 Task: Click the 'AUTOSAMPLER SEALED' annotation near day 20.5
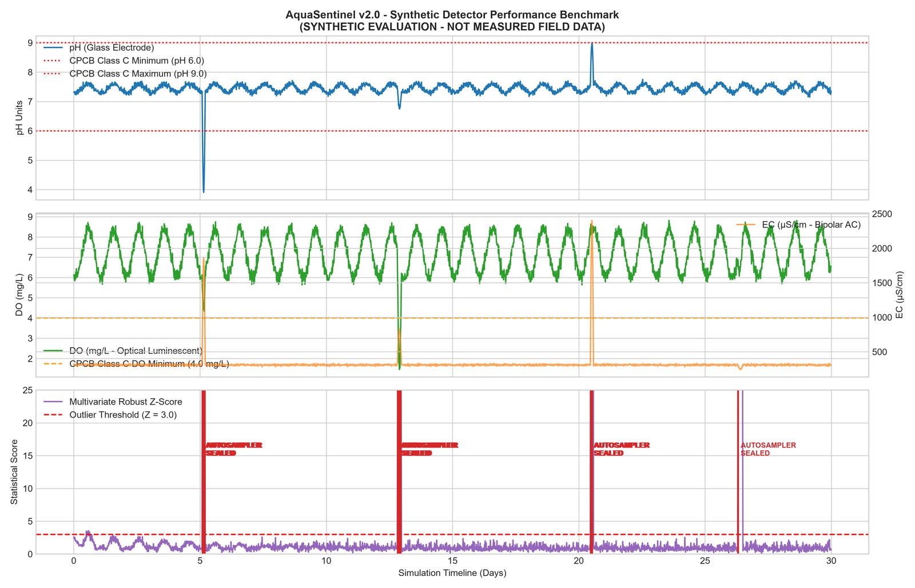coord(622,449)
